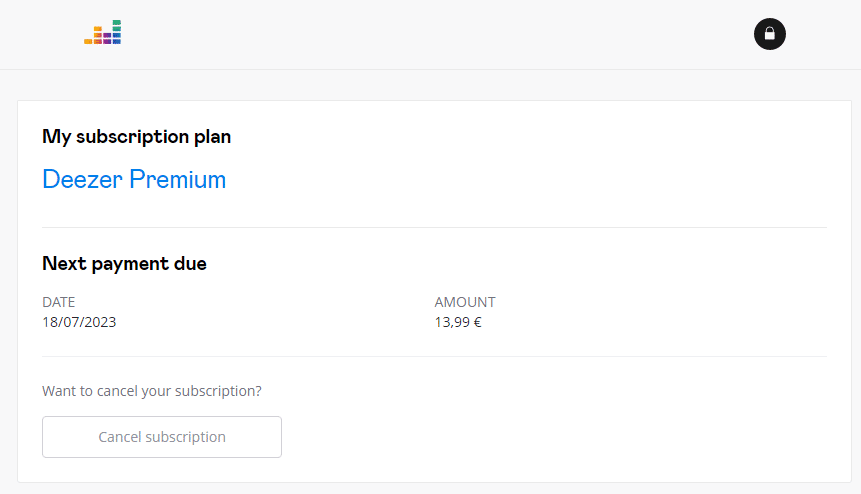Click empty space right of Deezer Premium
861x494 pixels.
coord(520,180)
